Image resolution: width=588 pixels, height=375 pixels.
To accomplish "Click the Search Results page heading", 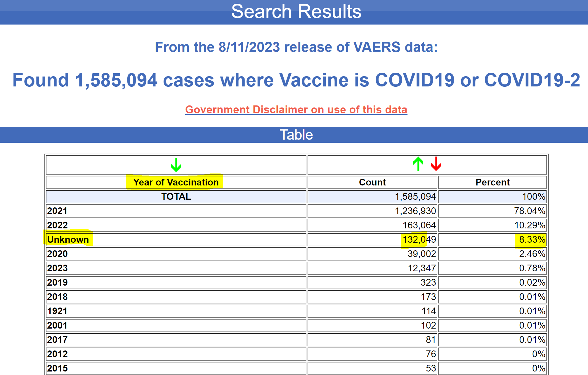I will pyautogui.click(x=296, y=12).
